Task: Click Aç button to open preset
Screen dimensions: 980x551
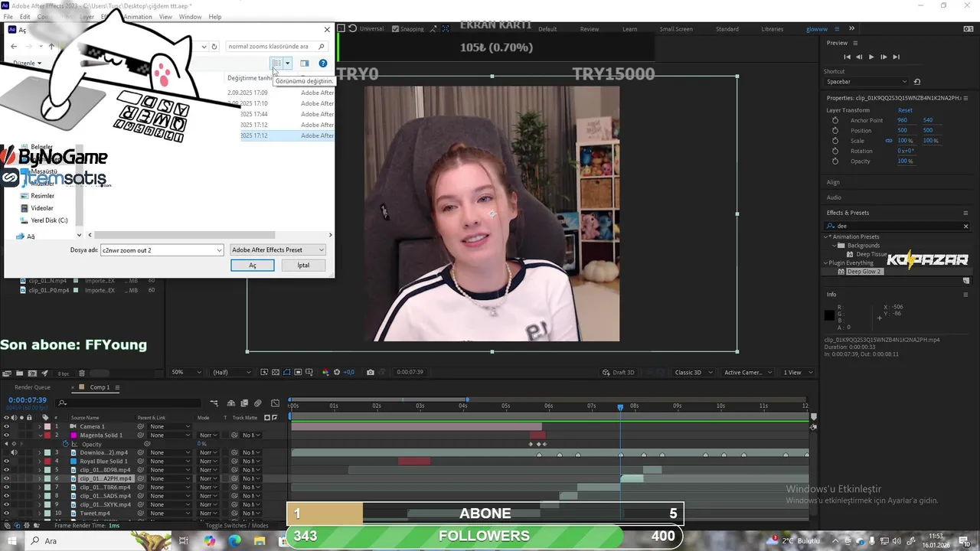Action: [253, 265]
